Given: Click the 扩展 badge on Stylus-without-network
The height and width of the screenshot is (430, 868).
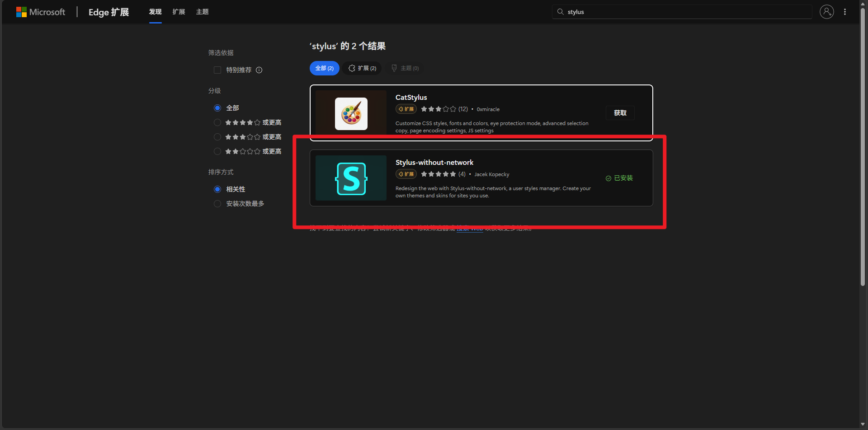Looking at the screenshot, I should [406, 174].
